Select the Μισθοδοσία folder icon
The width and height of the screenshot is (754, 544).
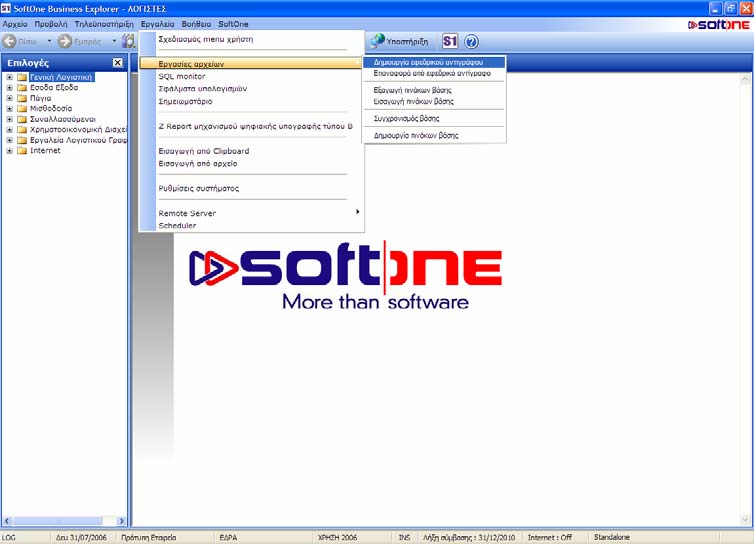click(x=22, y=109)
